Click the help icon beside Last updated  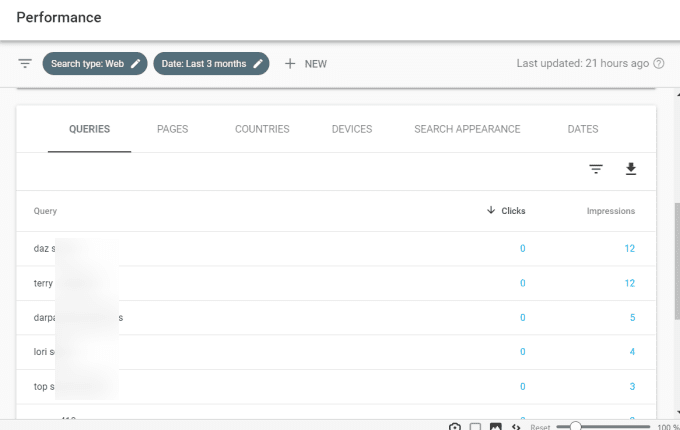click(659, 64)
